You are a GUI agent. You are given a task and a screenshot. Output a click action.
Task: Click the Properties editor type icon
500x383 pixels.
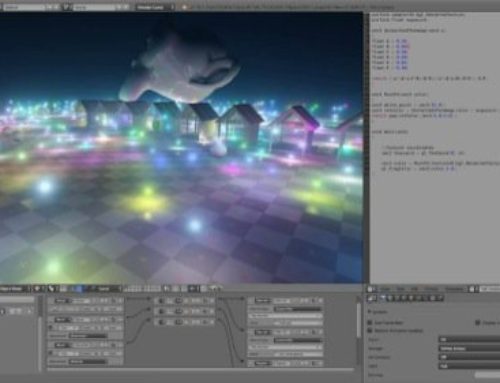372,298
